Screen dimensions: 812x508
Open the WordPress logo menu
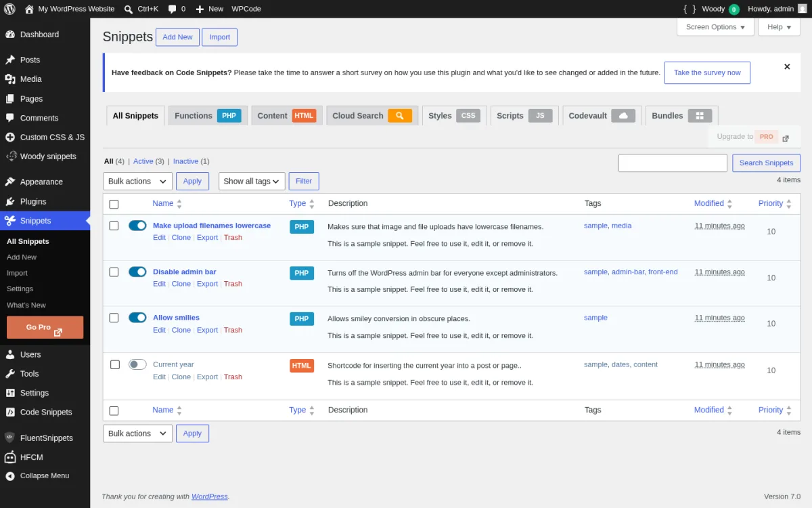(x=9, y=9)
